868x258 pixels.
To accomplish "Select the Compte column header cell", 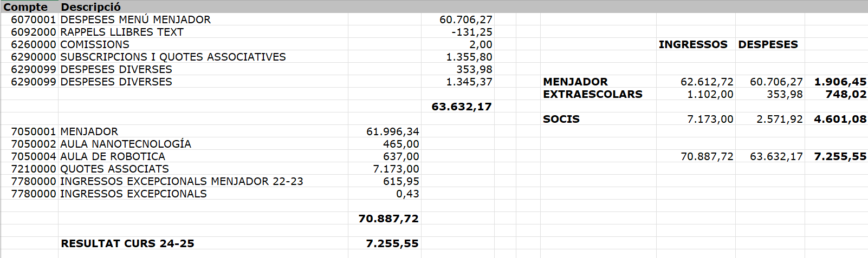I will [25, 7].
